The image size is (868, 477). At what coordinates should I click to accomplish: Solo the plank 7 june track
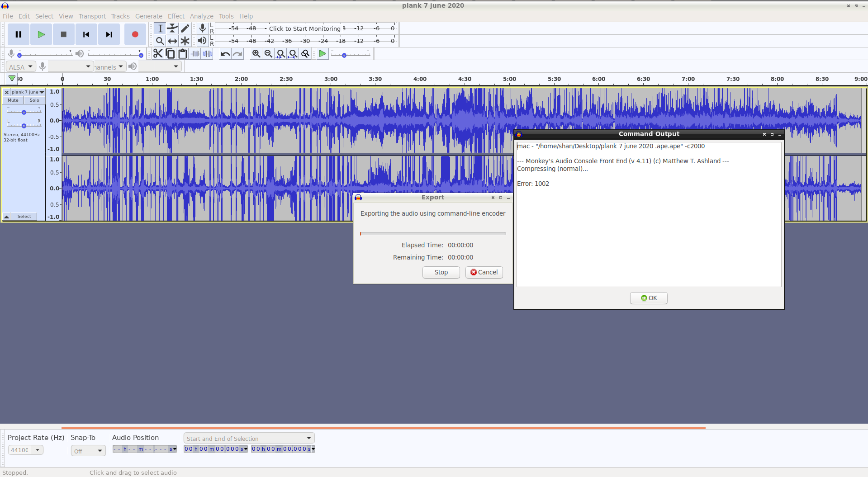click(x=34, y=100)
